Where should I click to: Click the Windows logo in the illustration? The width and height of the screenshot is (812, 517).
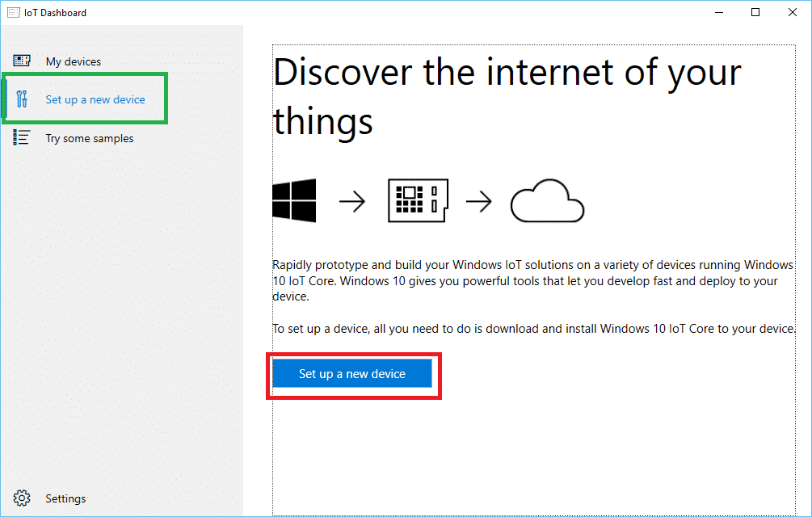[293, 200]
